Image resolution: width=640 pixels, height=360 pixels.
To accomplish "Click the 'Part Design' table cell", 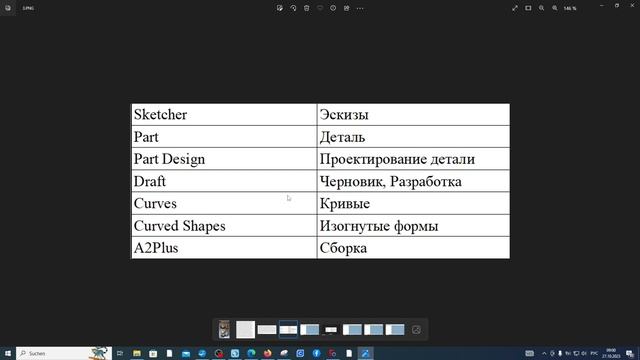I will (224, 159).
